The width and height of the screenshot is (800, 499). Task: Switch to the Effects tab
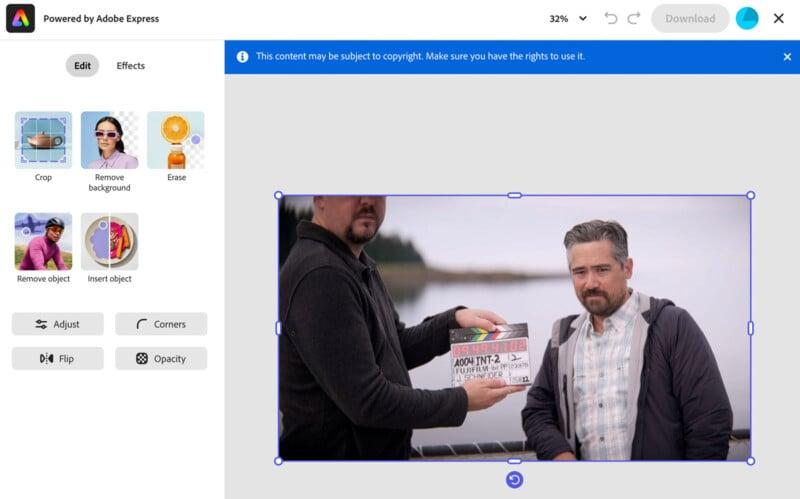[x=130, y=66]
